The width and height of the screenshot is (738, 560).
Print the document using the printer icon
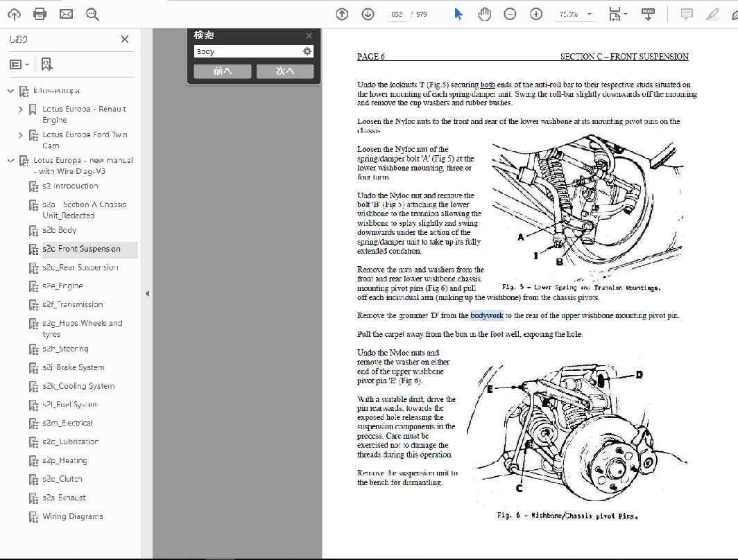pyautogui.click(x=40, y=14)
